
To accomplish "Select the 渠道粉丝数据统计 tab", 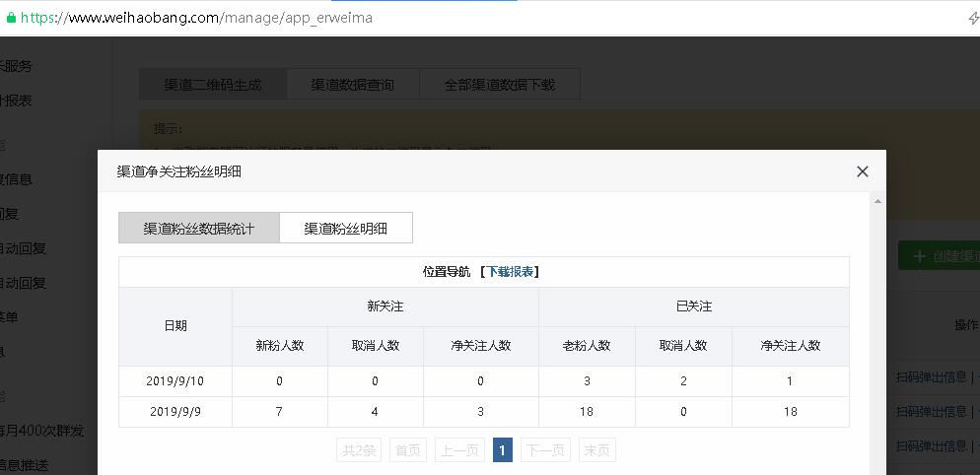I will (x=199, y=228).
